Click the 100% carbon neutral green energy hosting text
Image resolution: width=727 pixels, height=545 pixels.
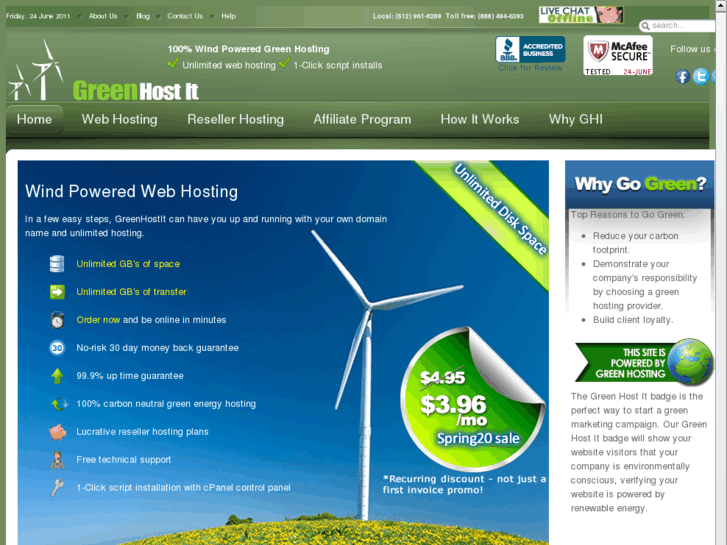166,404
